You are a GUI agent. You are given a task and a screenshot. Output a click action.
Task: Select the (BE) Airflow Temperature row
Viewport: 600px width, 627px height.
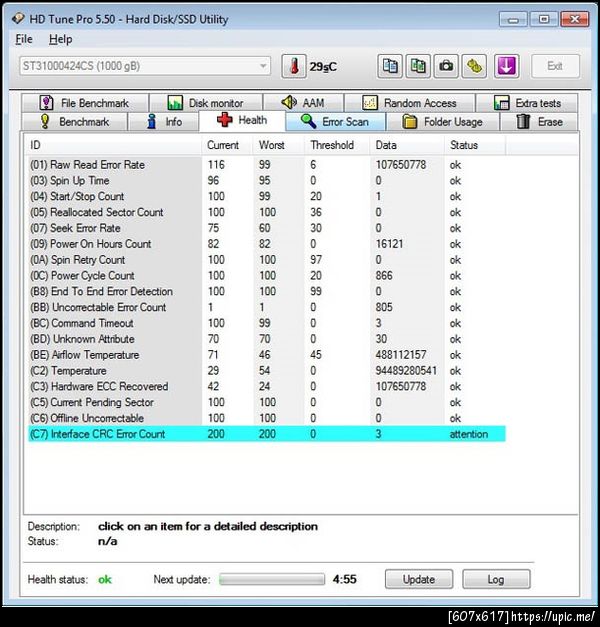tap(267, 355)
